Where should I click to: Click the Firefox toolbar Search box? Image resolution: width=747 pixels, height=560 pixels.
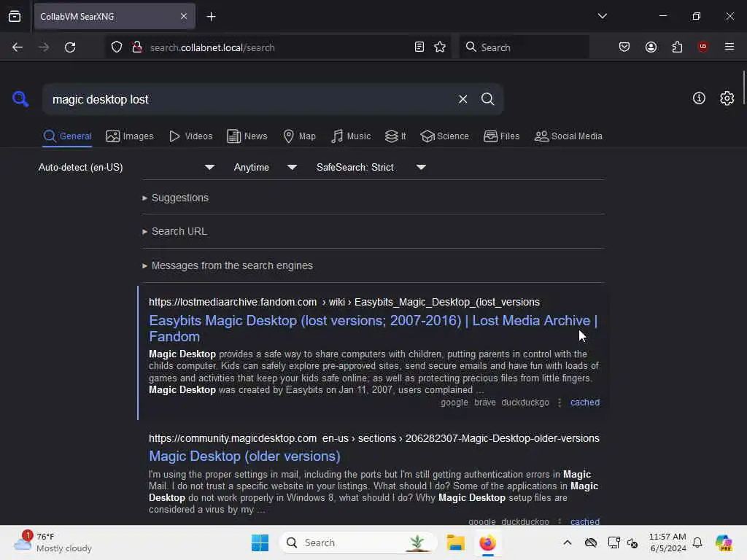point(524,47)
